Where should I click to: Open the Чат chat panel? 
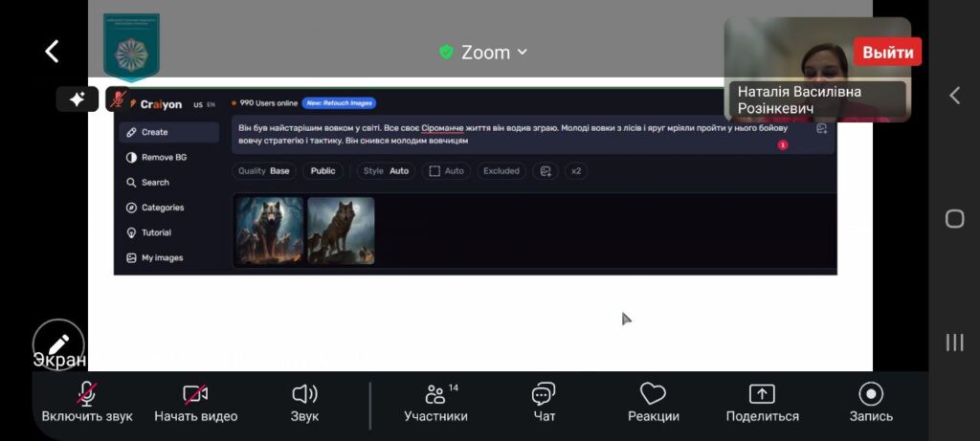click(544, 402)
